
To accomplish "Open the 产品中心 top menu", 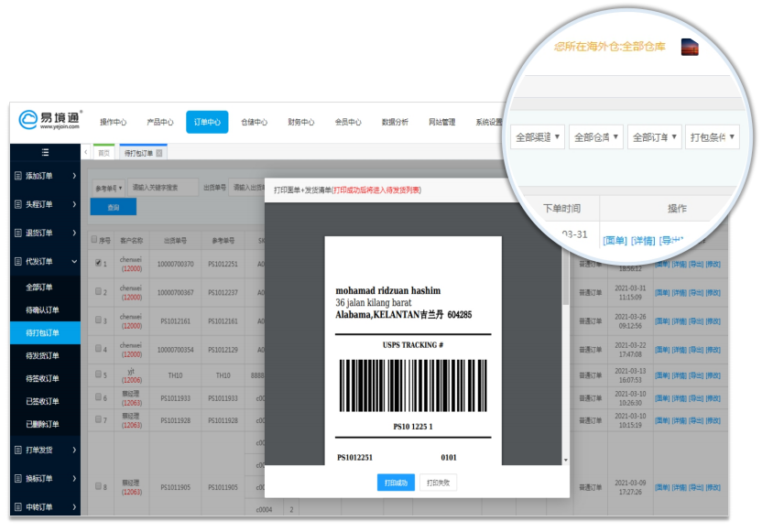I will pyautogui.click(x=160, y=122).
